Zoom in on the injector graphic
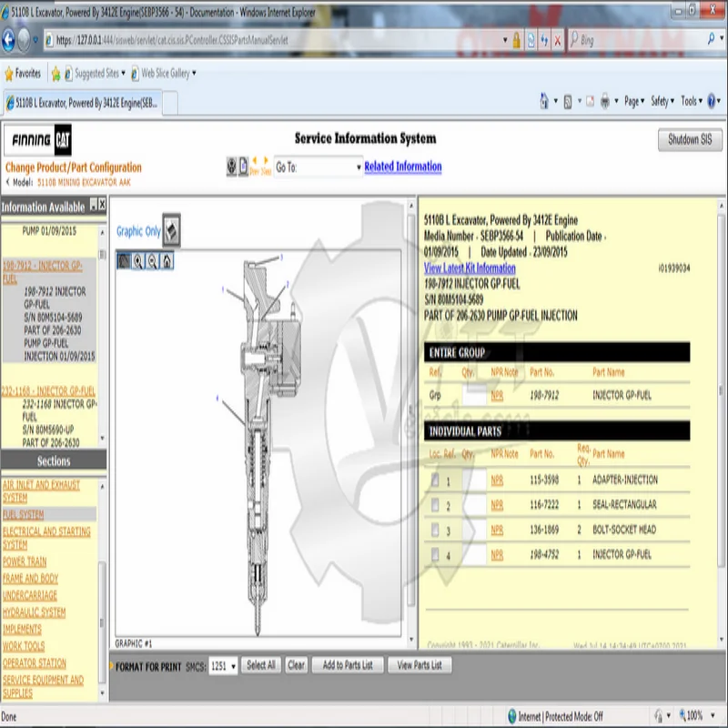The width and height of the screenshot is (728, 728). point(138,261)
